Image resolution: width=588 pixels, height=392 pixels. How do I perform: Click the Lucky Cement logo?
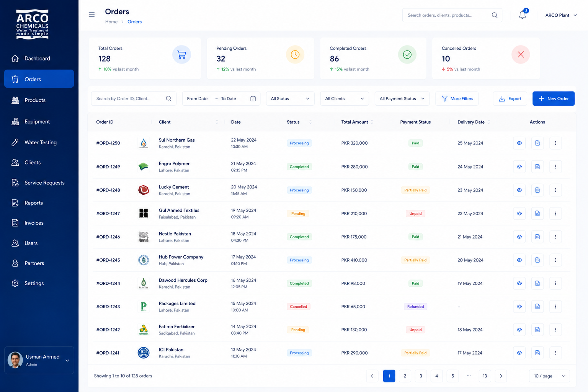pos(144,190)
